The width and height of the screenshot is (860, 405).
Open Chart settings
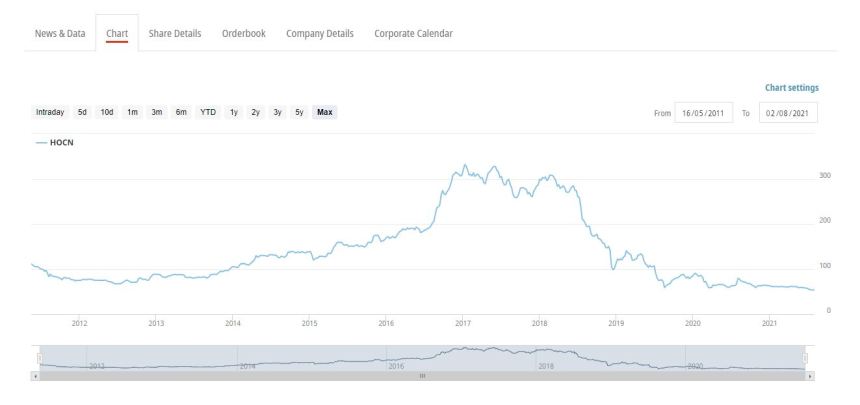[792, 88]
